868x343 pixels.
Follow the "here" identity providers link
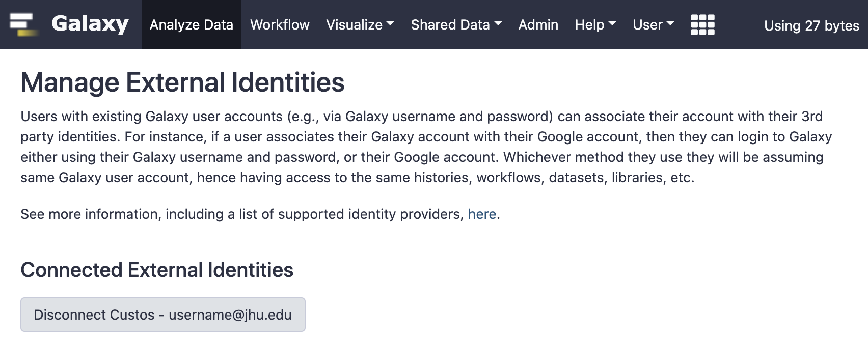click(482, 214)
